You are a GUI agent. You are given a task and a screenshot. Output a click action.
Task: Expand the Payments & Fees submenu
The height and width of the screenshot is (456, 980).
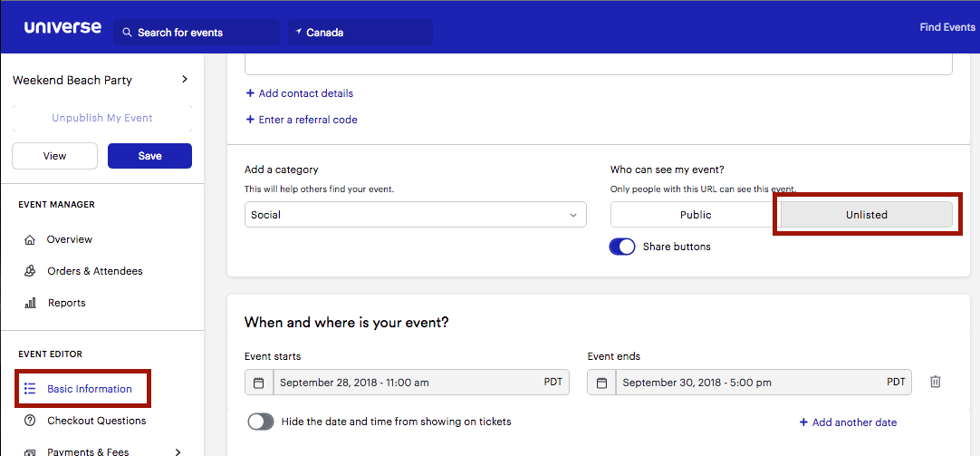click(178, 451)
